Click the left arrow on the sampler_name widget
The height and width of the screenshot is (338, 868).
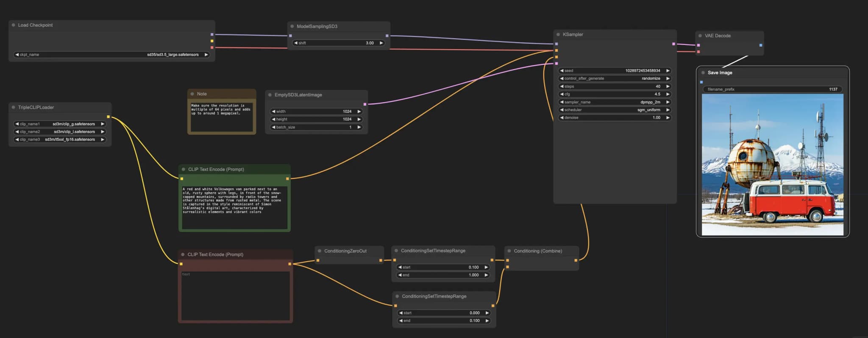(x=562, y=102)
